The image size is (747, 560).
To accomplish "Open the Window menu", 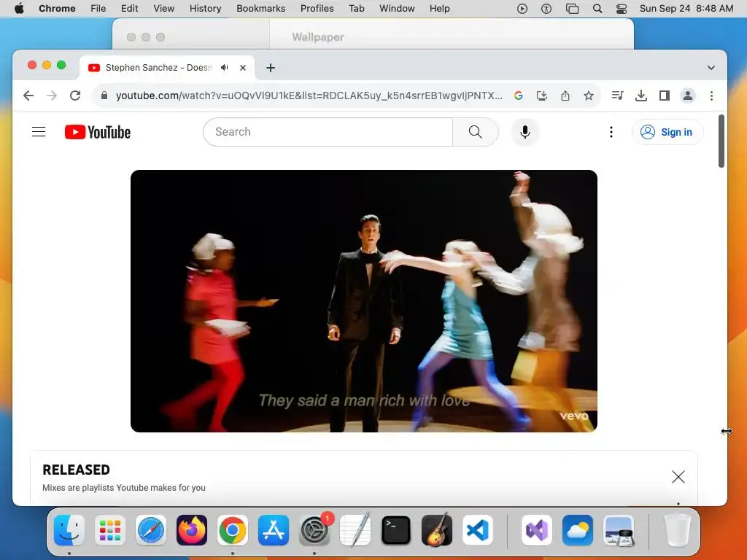I will 397,9.
